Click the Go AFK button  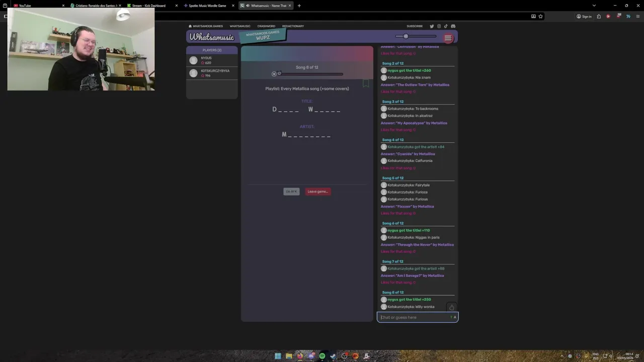pos(291,192)
